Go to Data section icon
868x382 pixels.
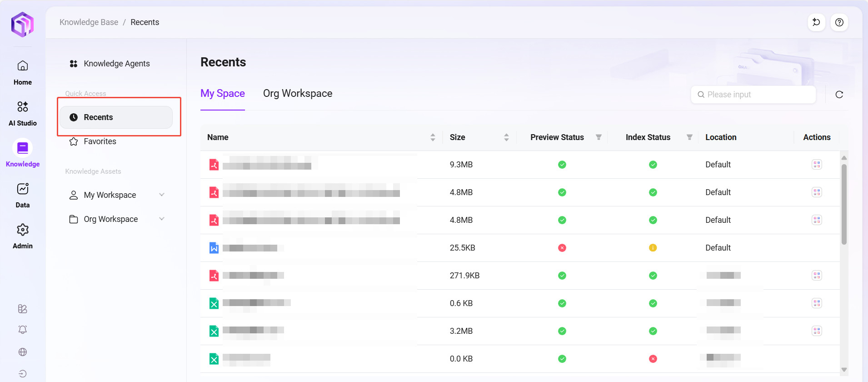point(23,195)
